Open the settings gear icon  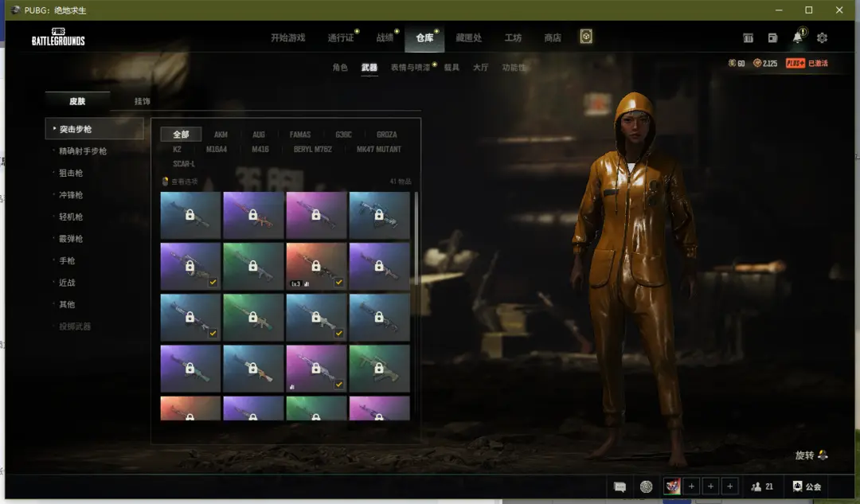pyautogui.click(x=822, y=38)
